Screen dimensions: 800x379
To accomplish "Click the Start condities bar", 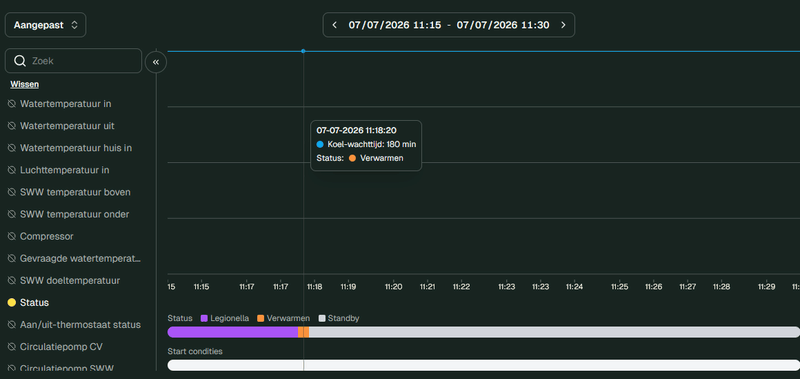I will tap(484, 365).
